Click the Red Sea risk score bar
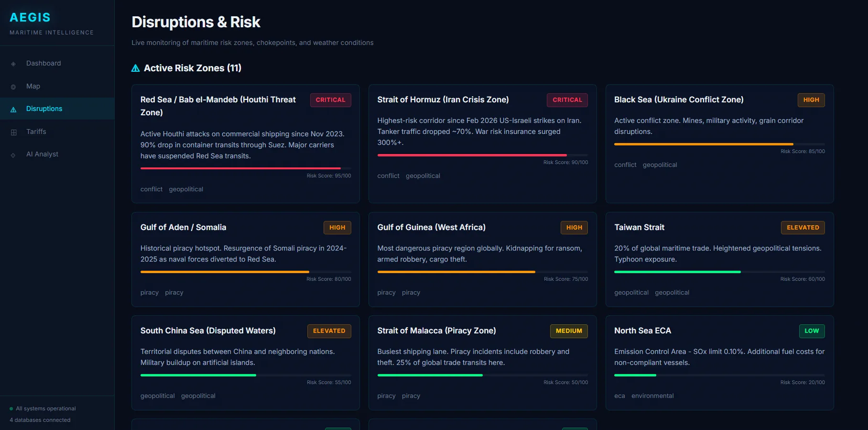Viewport: 868px width, 430px height. pos(246,168)
